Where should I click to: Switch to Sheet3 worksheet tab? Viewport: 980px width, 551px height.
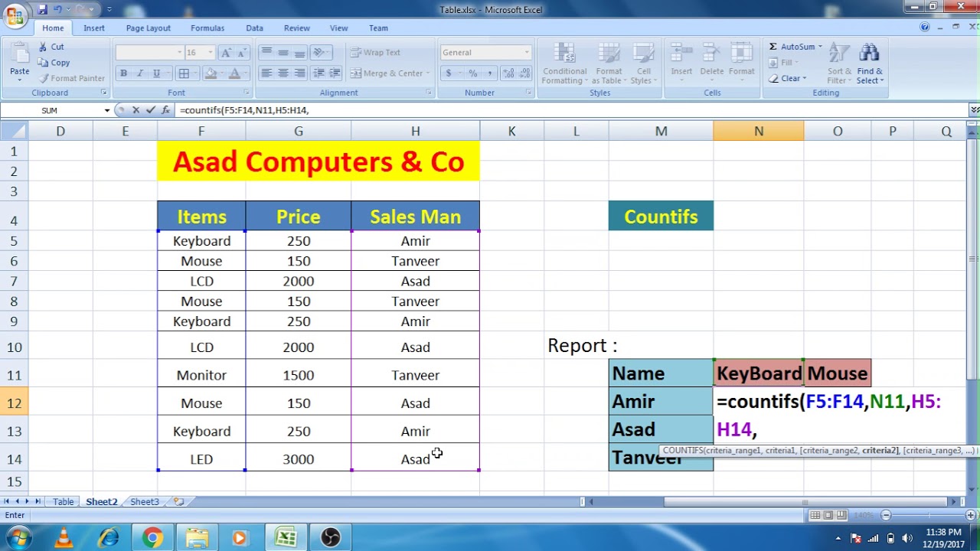(x=144, y=501)
